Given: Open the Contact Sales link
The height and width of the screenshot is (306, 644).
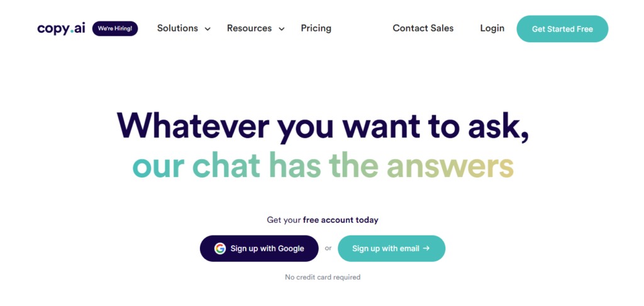Looking at the screenshot, I should 423,28.
